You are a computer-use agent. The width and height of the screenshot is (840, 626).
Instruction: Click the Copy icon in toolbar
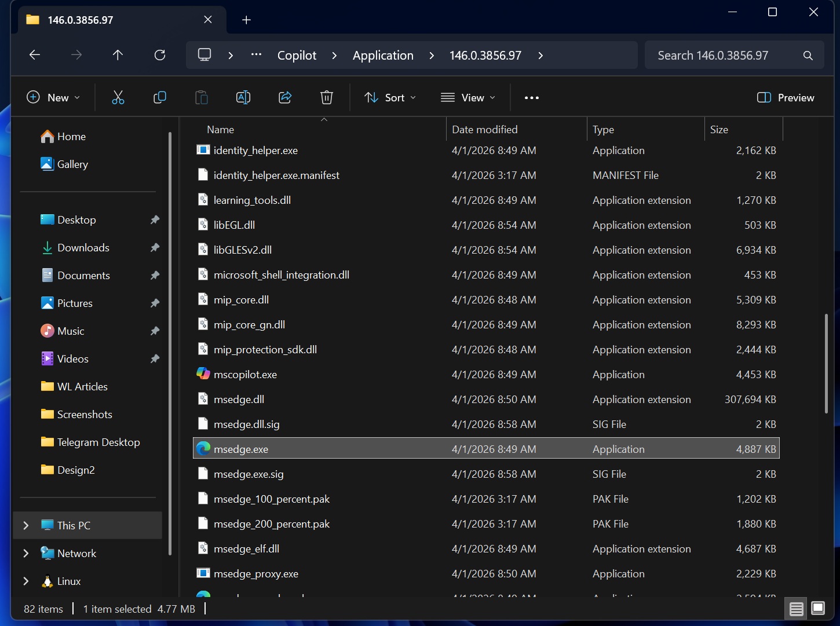pos(160,97)
